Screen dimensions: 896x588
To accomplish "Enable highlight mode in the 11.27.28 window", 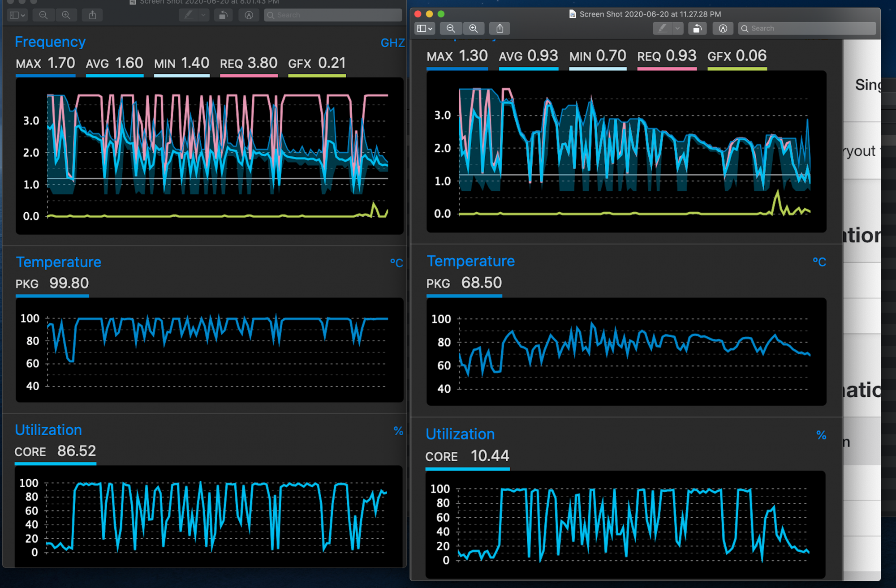I will click(x=662, y=28).
